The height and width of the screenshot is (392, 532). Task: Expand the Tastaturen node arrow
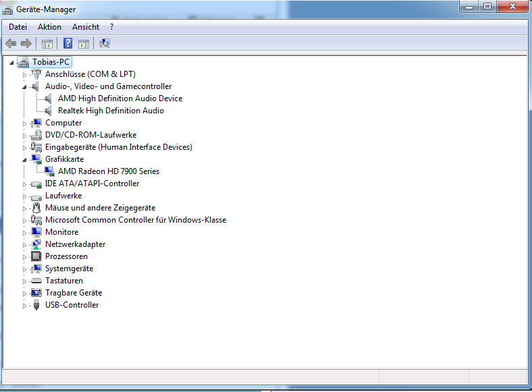click(24, 281)
